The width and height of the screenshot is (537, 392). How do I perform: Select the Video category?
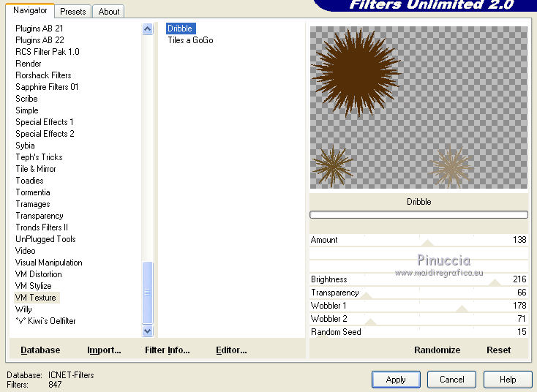click(26, 251)
